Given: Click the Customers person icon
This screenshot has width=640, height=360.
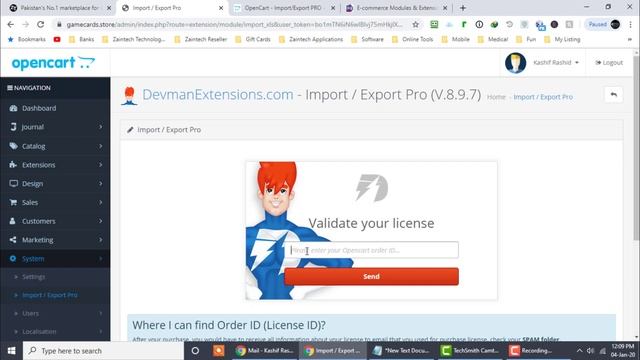Looking at the screenshot, I should coord(13,221).
